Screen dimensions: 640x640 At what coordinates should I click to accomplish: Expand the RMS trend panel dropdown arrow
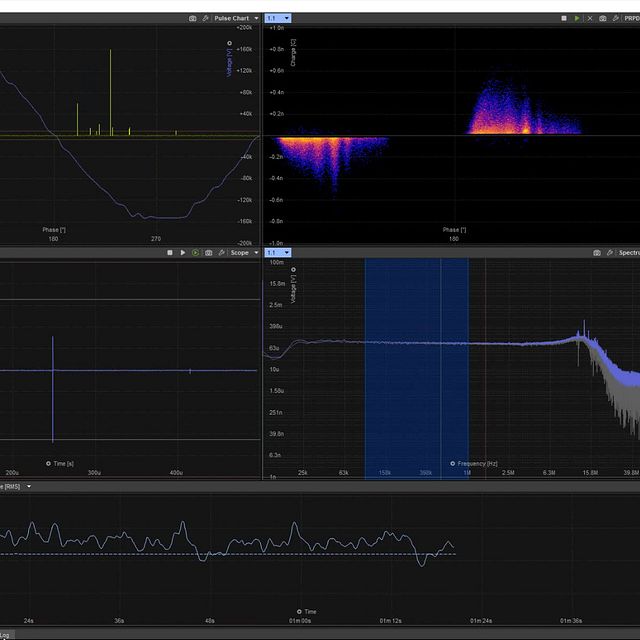[29, 486]
